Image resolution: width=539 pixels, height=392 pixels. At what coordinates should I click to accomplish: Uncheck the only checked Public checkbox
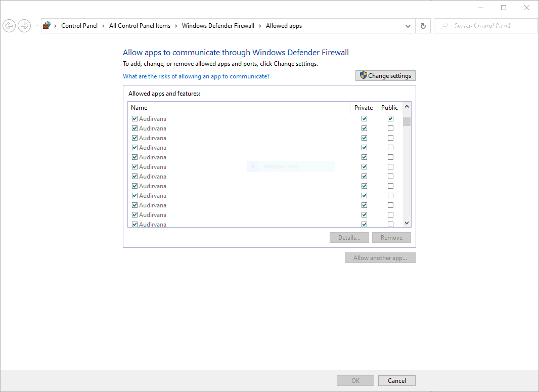pos(390,119)
